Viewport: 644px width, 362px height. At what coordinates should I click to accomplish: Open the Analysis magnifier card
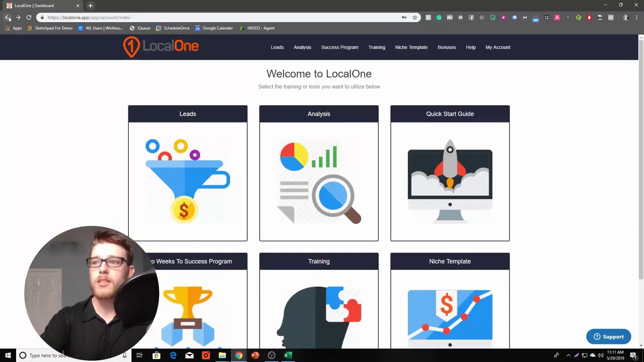(318, 173)
